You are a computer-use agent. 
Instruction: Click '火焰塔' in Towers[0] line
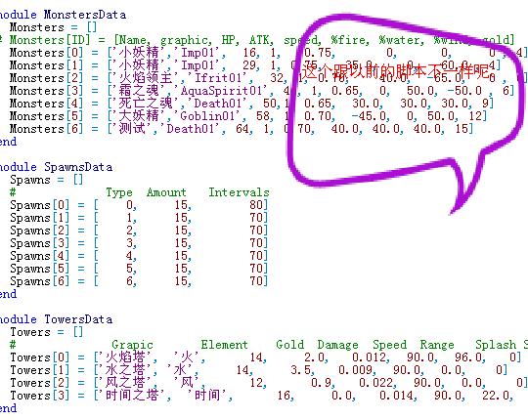click(125, 357)
